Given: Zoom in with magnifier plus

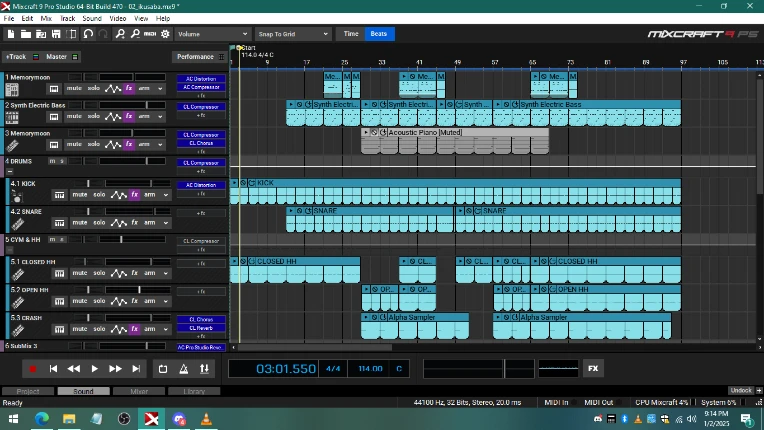Looking at the screenshot, I should (x=120, y=34).
